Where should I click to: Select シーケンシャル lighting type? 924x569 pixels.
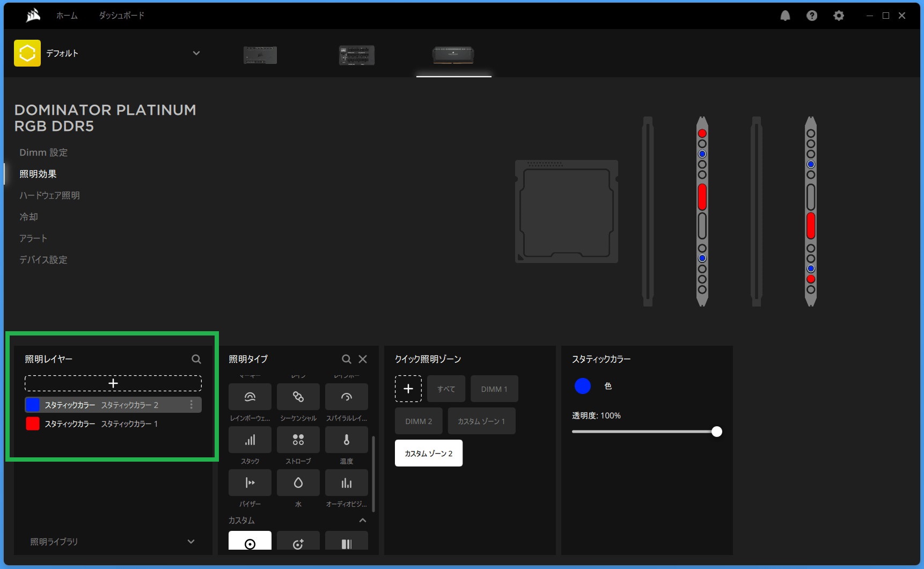click(x=298, y=397)
